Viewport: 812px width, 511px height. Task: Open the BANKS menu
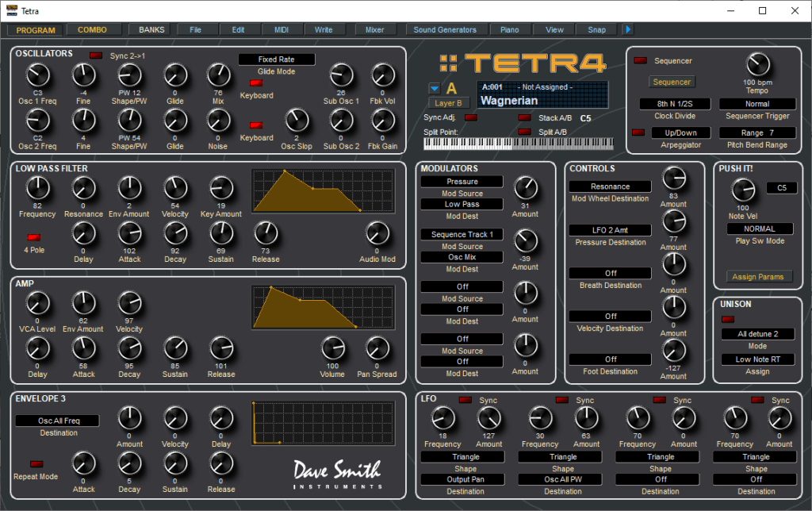click(151, 30)
